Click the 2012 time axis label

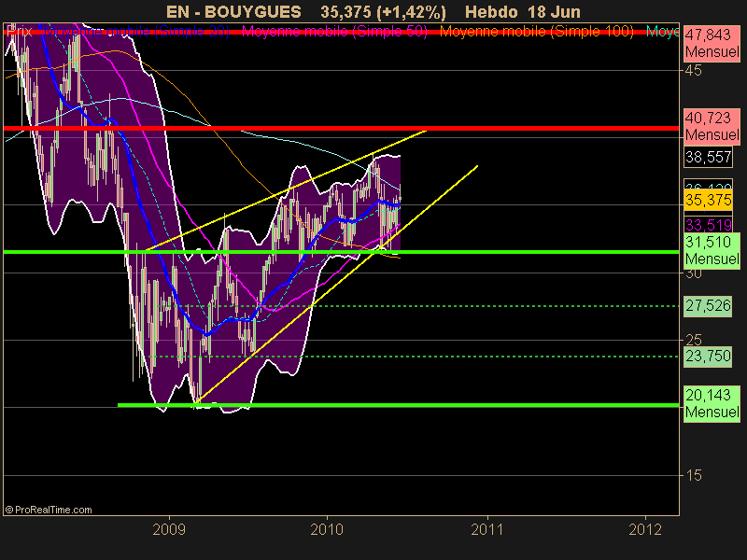click(645, 529)
